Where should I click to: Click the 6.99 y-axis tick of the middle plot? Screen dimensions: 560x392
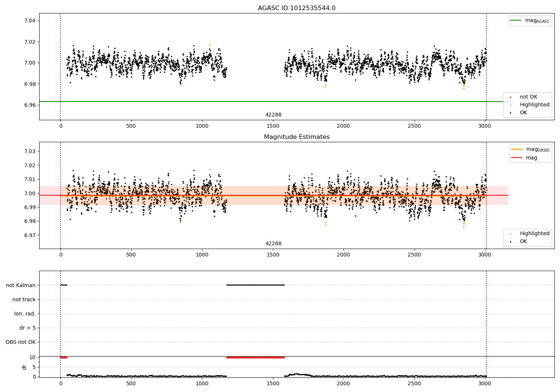click(29, 207)
